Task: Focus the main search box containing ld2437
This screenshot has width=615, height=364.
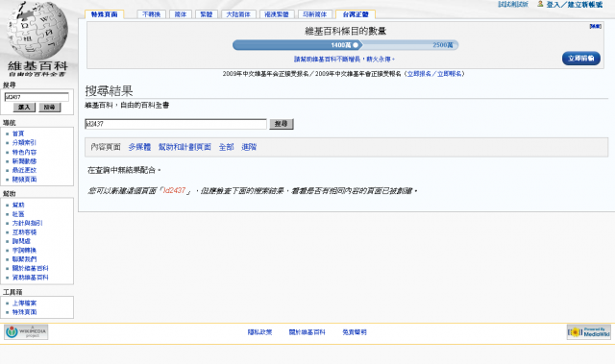Action: click(x=176, y=124)
